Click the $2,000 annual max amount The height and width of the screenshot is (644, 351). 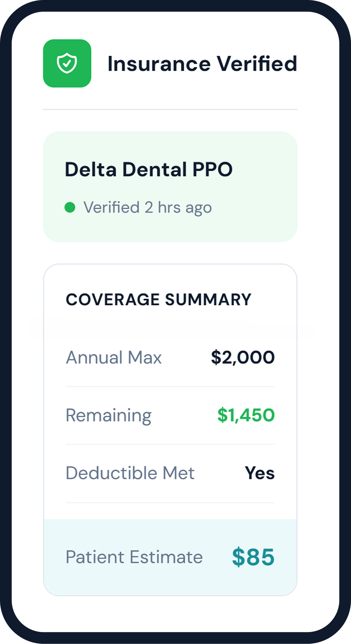coord(243,357)
